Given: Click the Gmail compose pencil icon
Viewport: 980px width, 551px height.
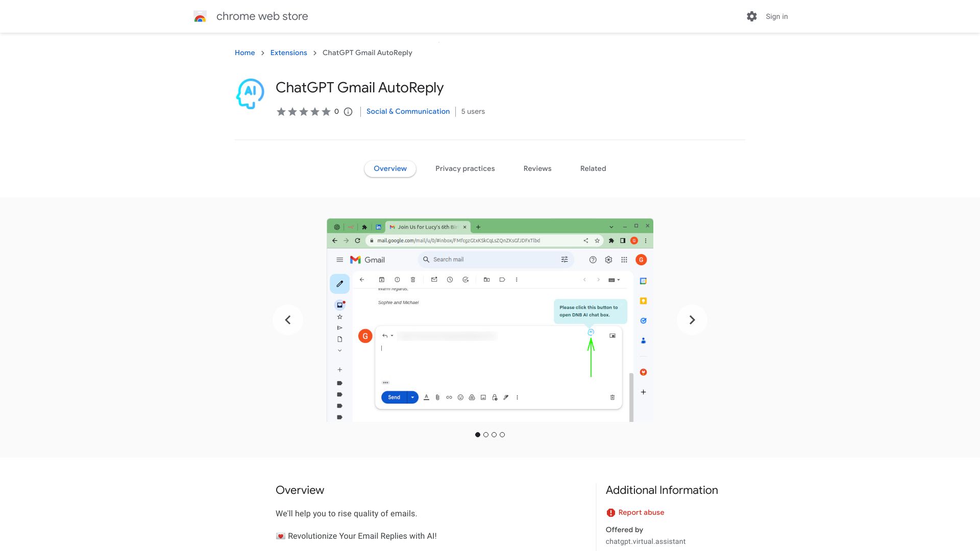Looking at the screenshot, I should (x=340, y=284).
